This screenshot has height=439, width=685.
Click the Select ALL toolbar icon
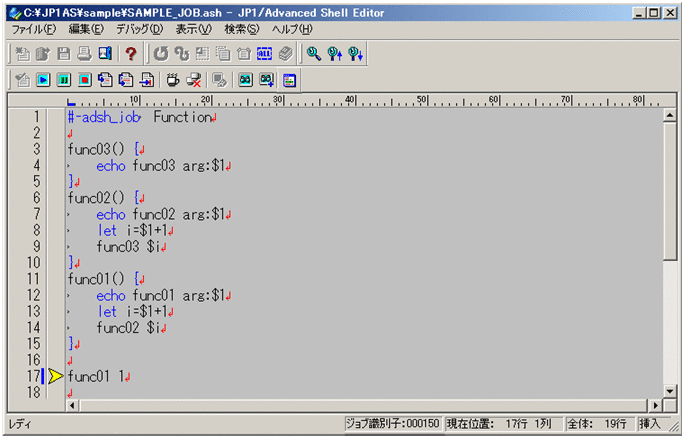264,54
